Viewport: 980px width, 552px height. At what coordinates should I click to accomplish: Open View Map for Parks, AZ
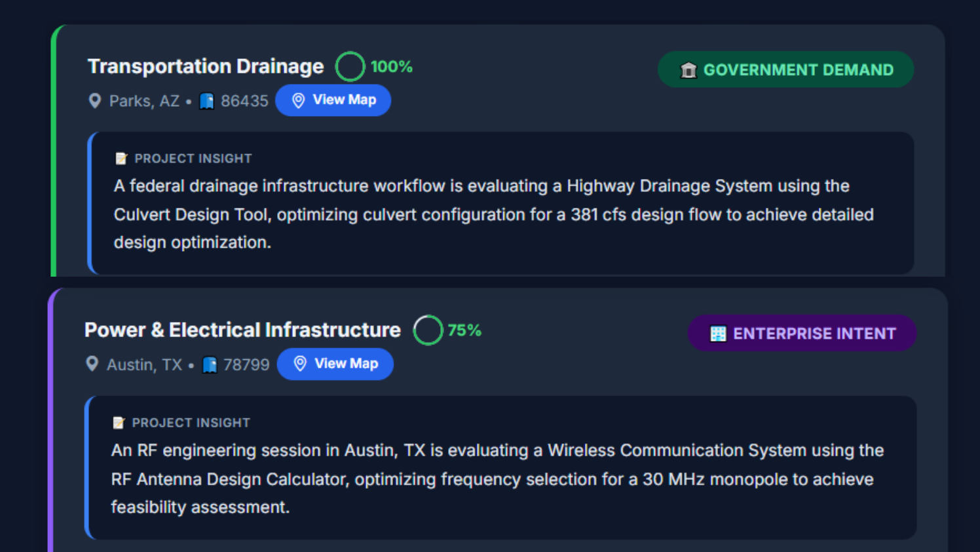[x=333, y=100]
